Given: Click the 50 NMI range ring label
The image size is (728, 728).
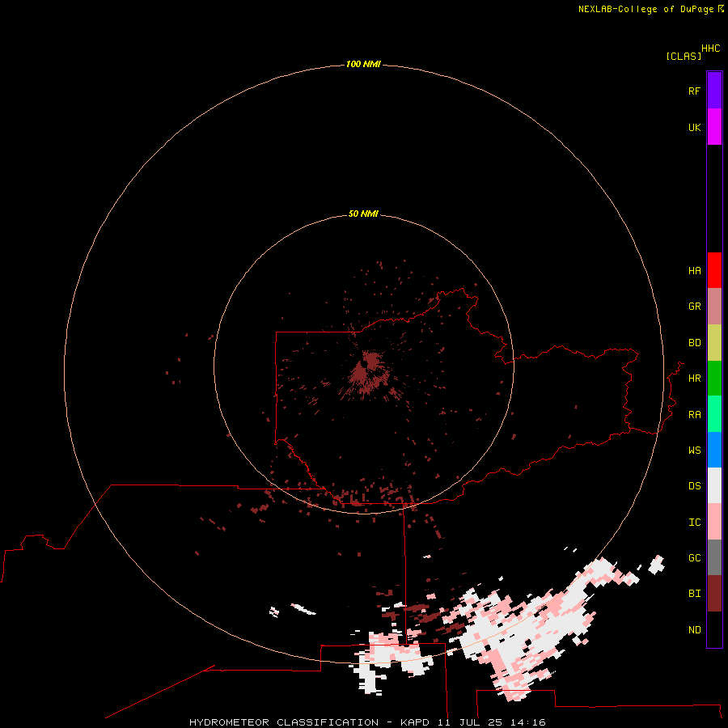Looking at the screenshot, I should [x=363, y=214].
